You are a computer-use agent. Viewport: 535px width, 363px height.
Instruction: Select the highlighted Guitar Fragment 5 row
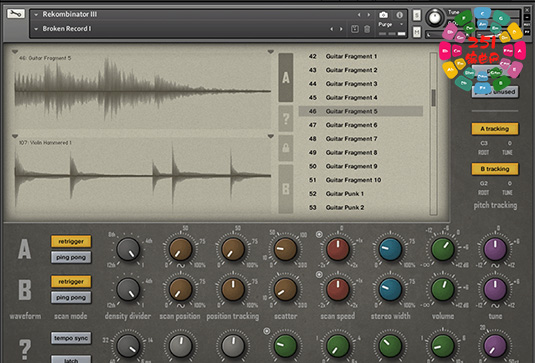click(361, 111)
